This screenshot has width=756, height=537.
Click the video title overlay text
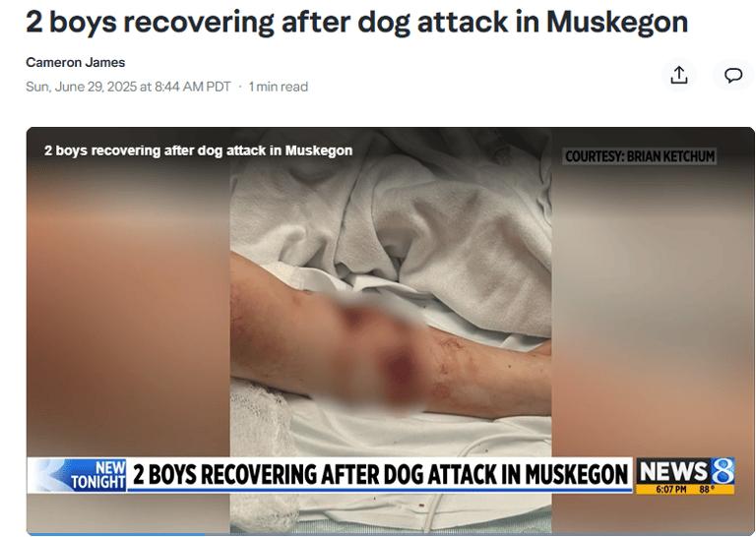tap(198, 150)
